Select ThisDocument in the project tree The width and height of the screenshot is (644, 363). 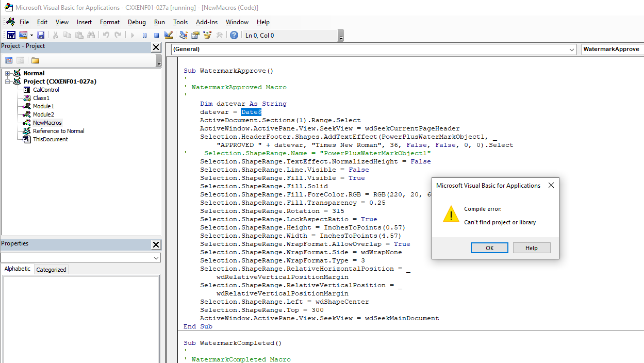coord(50,139)
